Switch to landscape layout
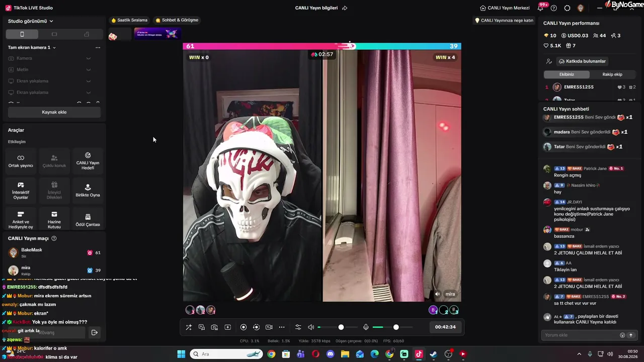 pyautogui.click(x=54, y=34)
